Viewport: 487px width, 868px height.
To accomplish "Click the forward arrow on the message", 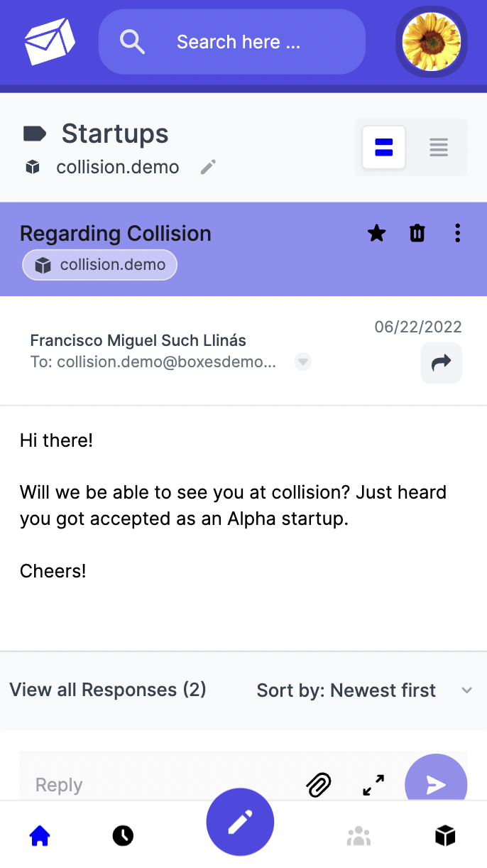I will pyautogui.click(x=441, y=363).
